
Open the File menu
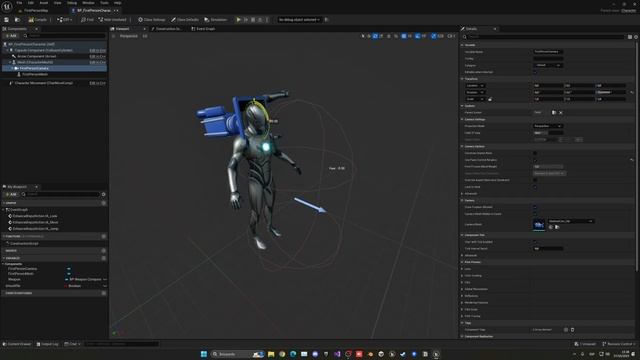click(x=19, y=3)
